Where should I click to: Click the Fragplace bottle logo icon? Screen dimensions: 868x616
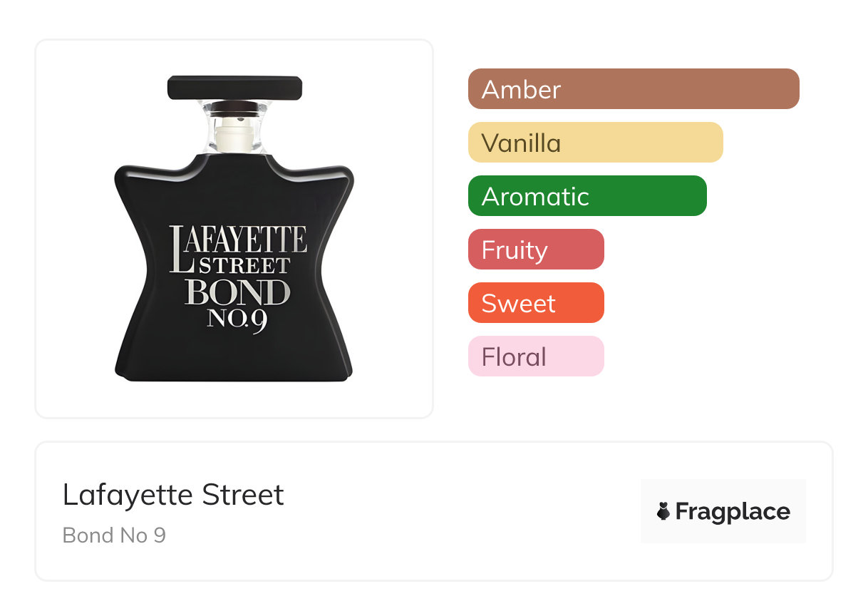click(x=663, y=511)
